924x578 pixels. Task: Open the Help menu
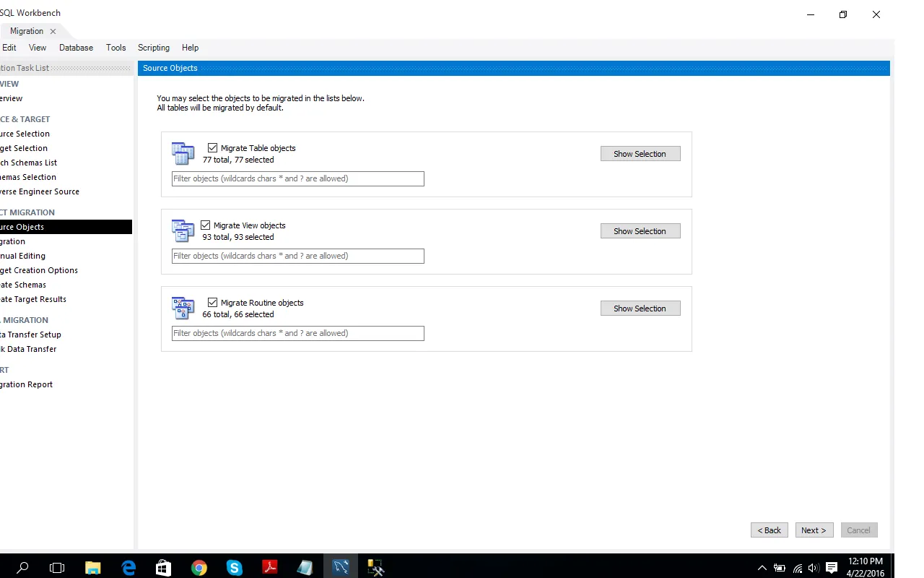[x=190, y=48]
